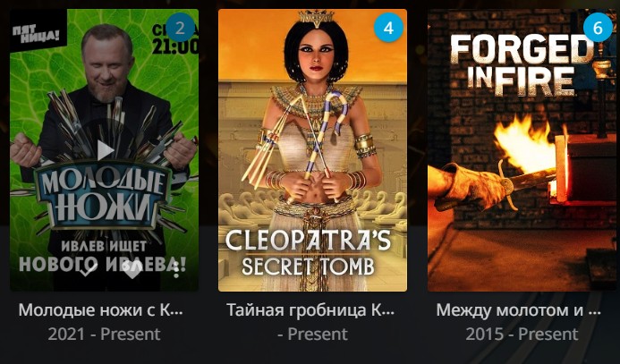620x364 pixels.
Task: Add Молодые ножи to favorites with heart
Action: (x=132, y=270)
